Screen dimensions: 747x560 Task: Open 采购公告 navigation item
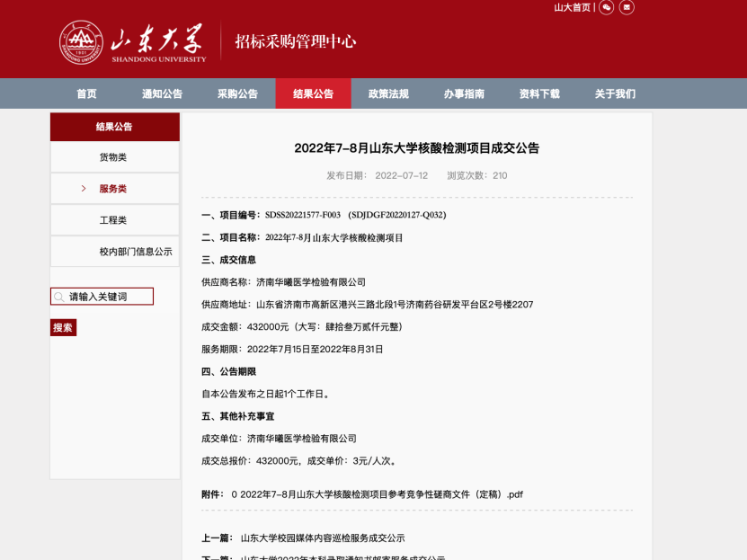point(237,93)
